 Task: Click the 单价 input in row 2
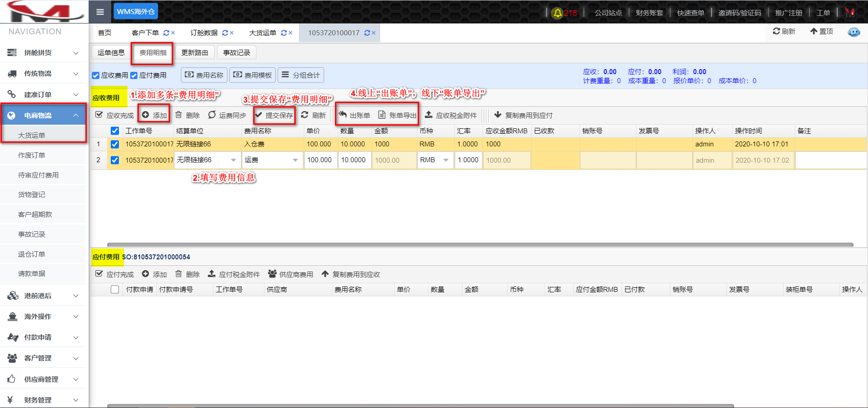point(321,160)
